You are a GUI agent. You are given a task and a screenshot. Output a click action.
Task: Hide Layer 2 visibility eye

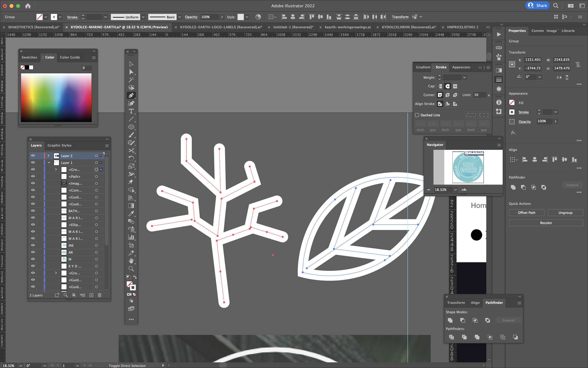(33, 156)
